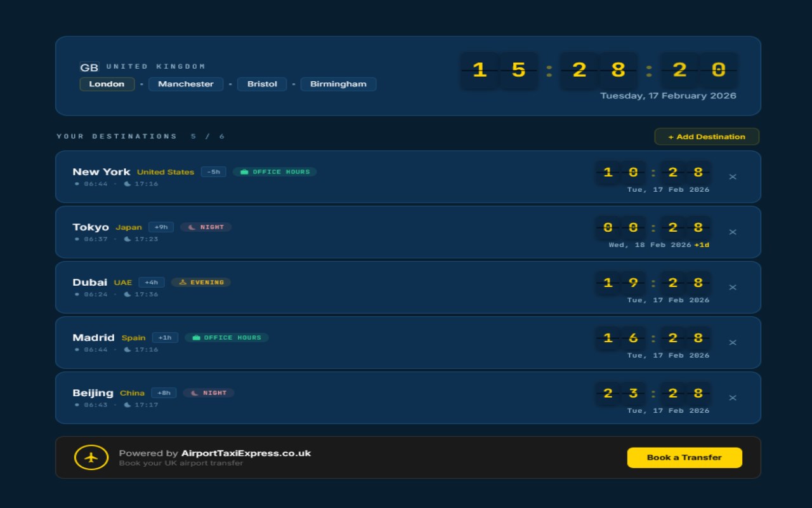The image size is (812, 508).
Task: Click the New York OFFICE HOURS badge
Action: click(275, 171)
